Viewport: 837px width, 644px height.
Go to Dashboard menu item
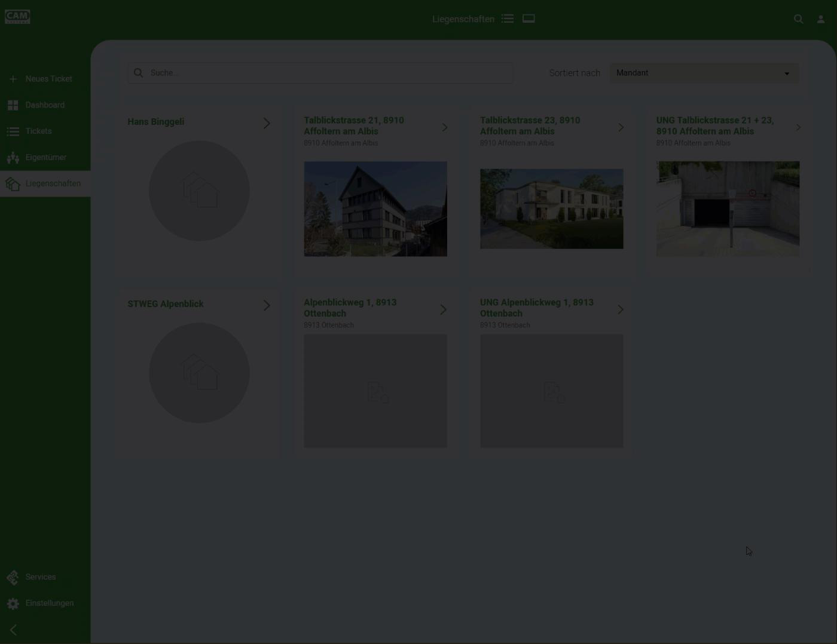[45, 105]
